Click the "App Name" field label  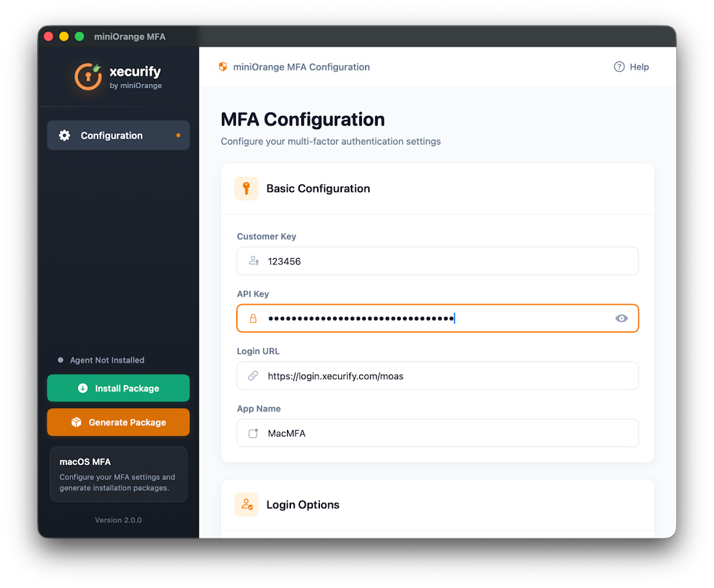[259, 408]
